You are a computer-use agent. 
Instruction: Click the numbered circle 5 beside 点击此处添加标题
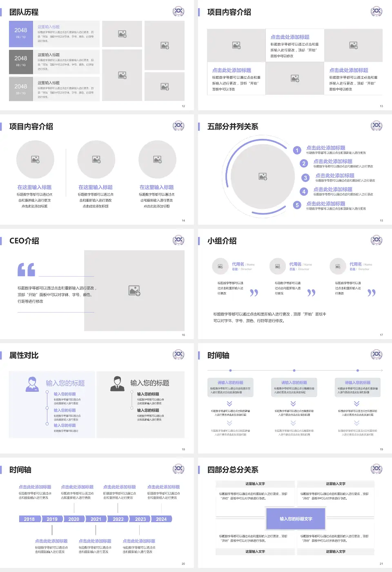(296, 204)
